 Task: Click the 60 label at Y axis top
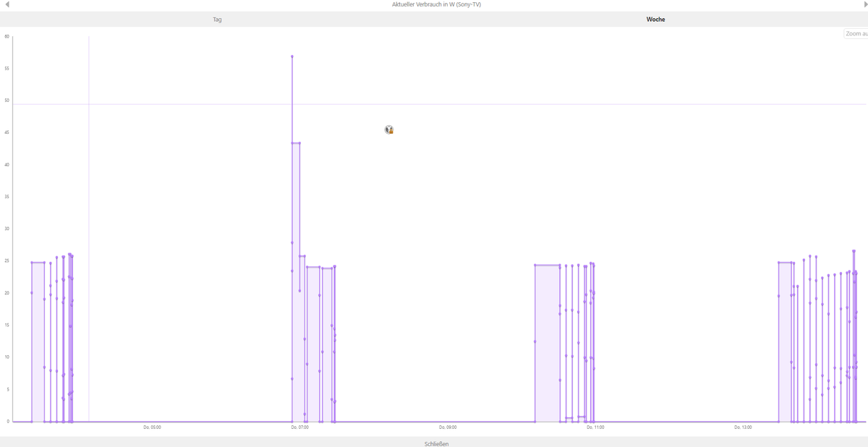[7, 37]
